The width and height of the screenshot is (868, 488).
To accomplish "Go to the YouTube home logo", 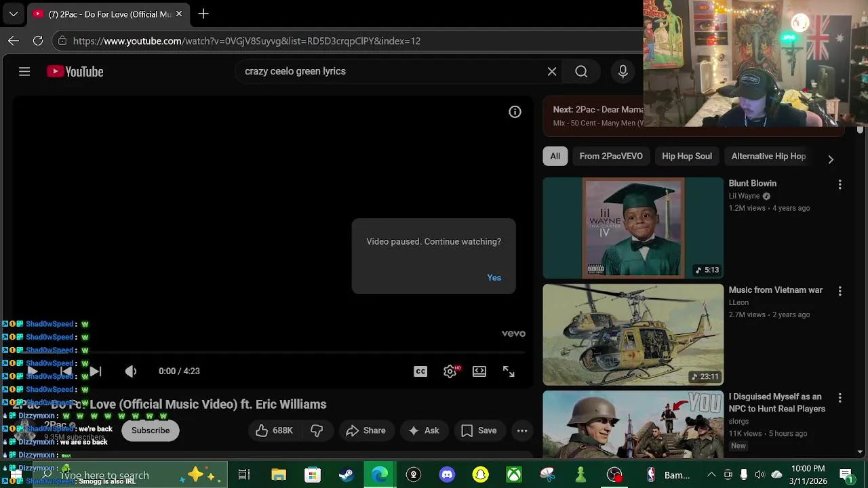I will [75, 71].
